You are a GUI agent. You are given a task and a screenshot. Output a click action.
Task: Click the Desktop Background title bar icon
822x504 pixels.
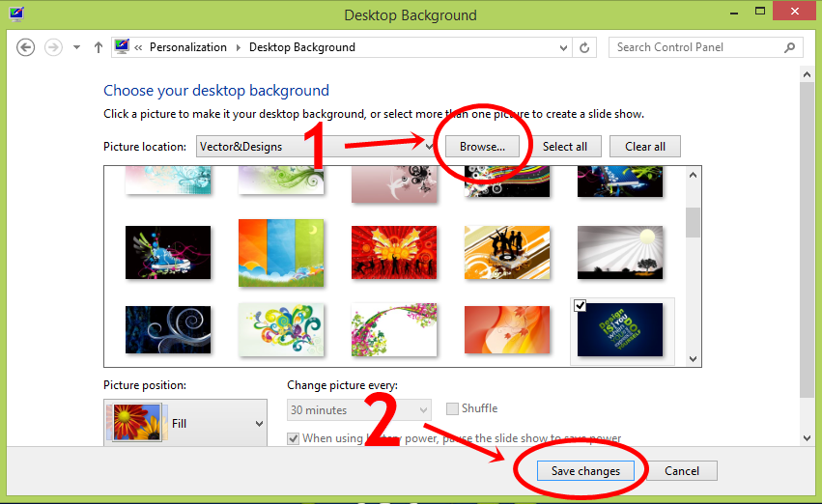tap(16, 14)
